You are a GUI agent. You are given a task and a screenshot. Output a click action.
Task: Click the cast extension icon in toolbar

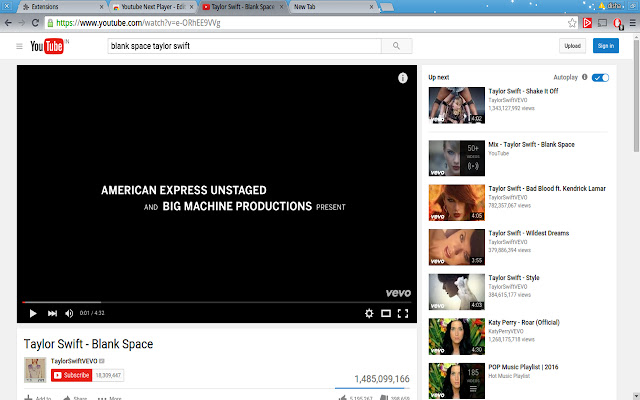602,23
